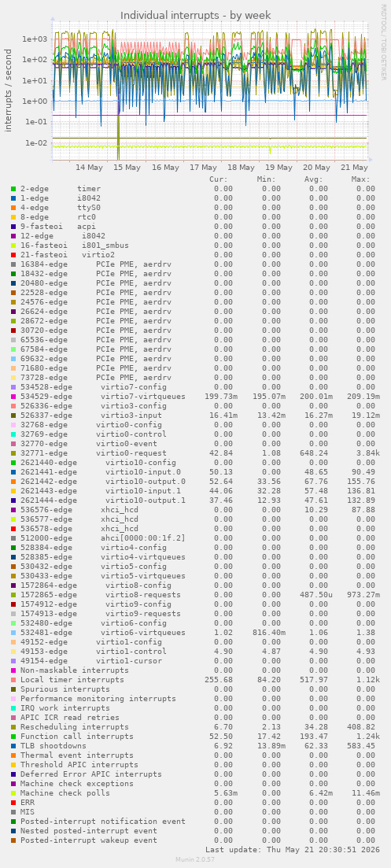Screen dimensions: 391x868
Task: Click the xhci_hcd 536576-edge legend entry
Action: (79, 510)
